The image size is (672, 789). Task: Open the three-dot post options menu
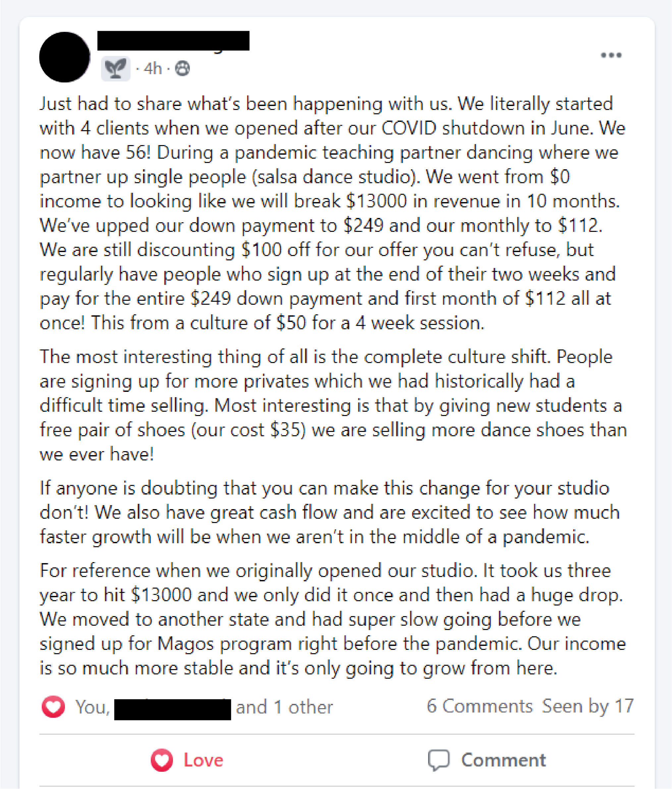point(611,56)
